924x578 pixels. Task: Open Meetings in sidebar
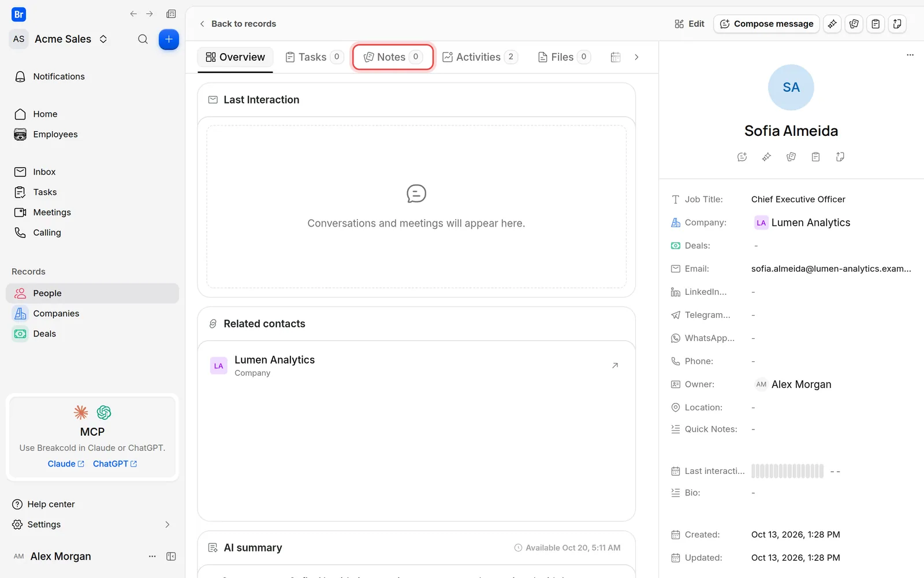92,212
